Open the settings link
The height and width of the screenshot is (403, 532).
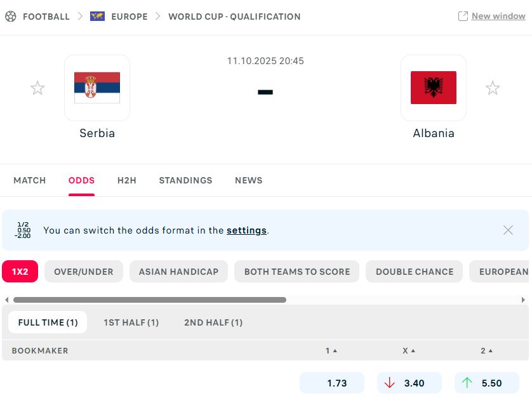[x=246, y=230]
